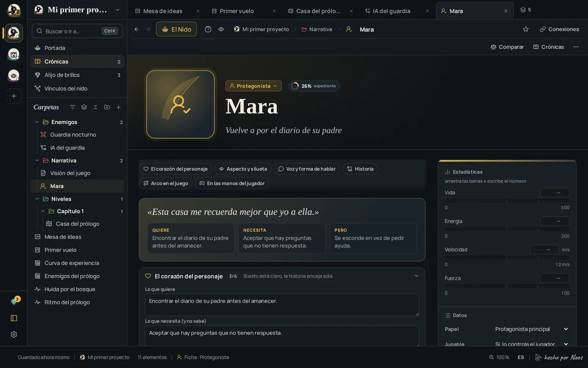Click the Conexiones button

(559, 29)
